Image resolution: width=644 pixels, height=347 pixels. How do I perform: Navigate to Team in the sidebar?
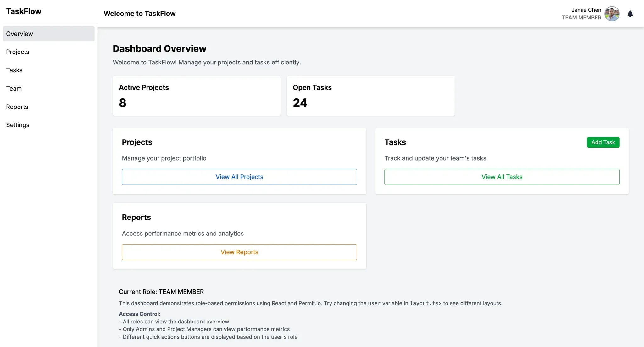click(14, 88)
